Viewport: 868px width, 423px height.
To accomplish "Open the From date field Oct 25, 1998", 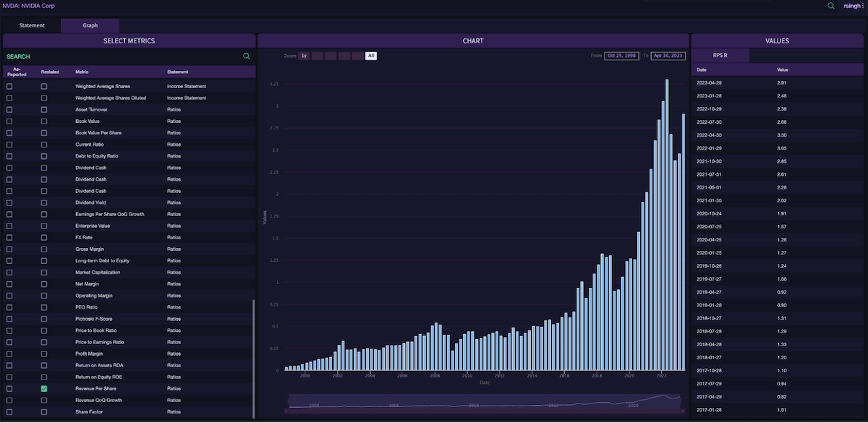I will (621, 56).
